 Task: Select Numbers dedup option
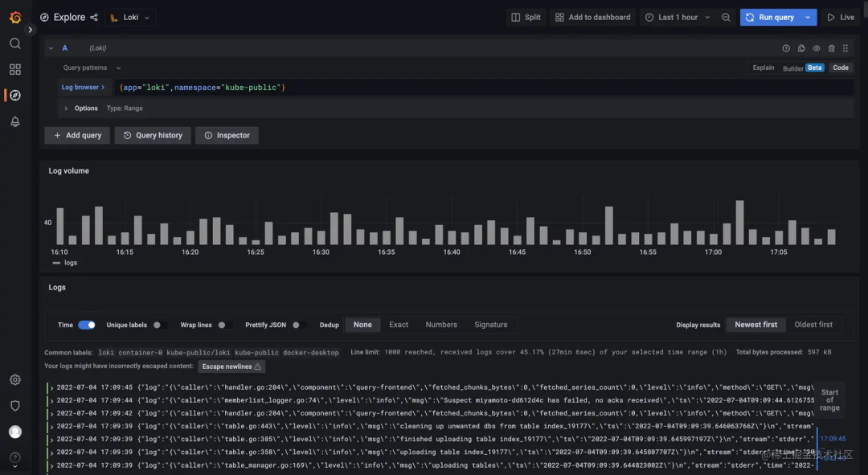tap(441, 325)
